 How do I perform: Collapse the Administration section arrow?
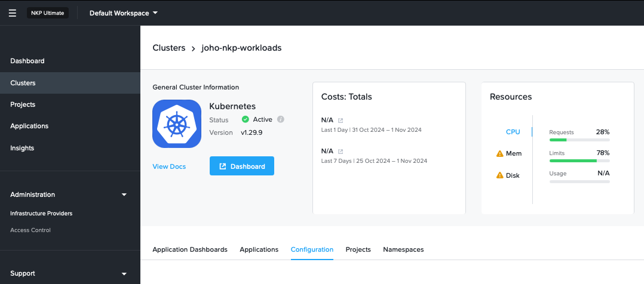tap(124, 195)
